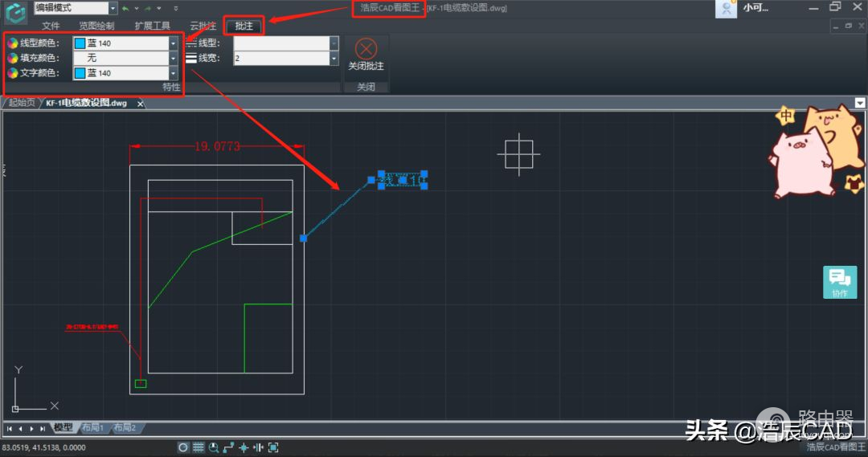Switch to the 起始页 document tab
This screenshot has width=868, height=457.
[22, 103]
